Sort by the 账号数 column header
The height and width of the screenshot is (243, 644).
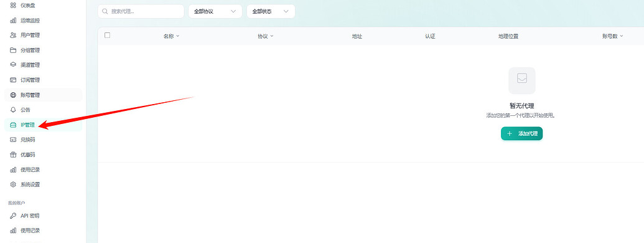612,36
